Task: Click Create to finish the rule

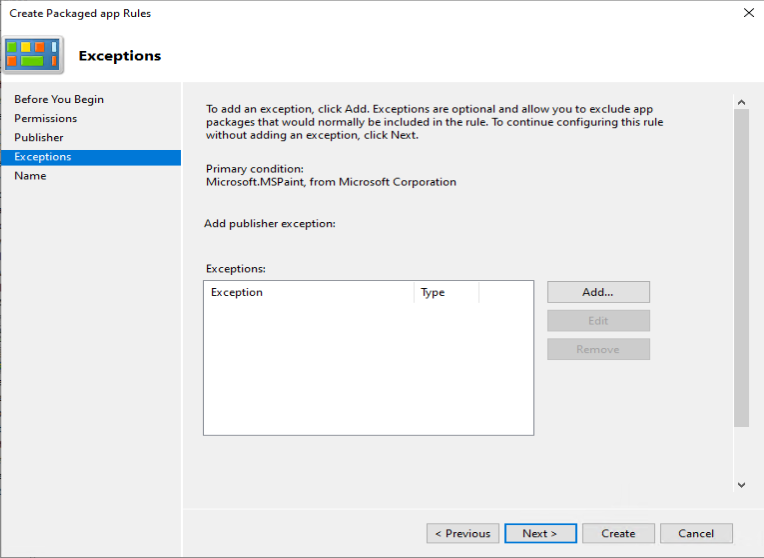Action: (618, 533)
